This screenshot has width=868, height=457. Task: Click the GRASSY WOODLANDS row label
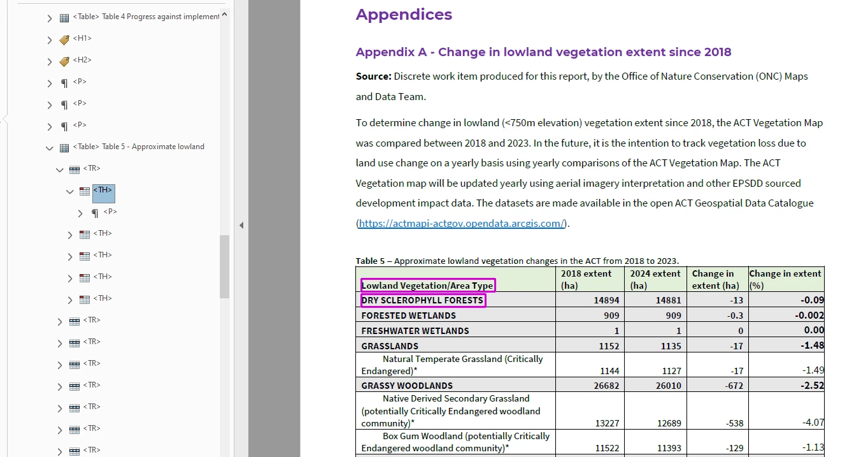click(x=407, y=386)
